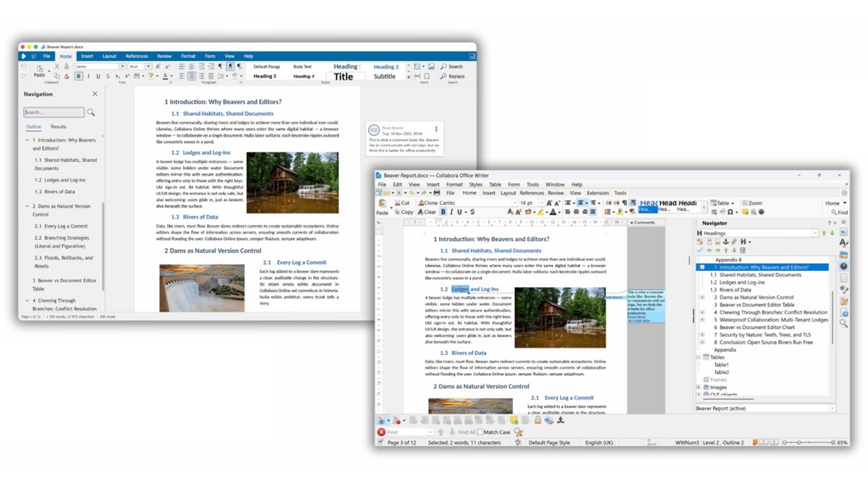Apply strikethrough formatting from the toolbar

point(472,210)
